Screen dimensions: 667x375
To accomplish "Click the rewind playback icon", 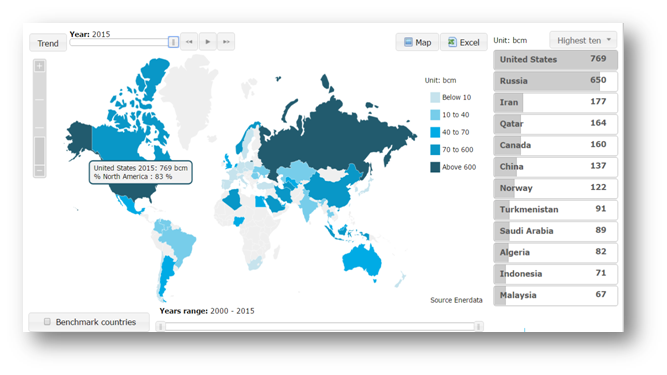I will [x=189, y=42].
